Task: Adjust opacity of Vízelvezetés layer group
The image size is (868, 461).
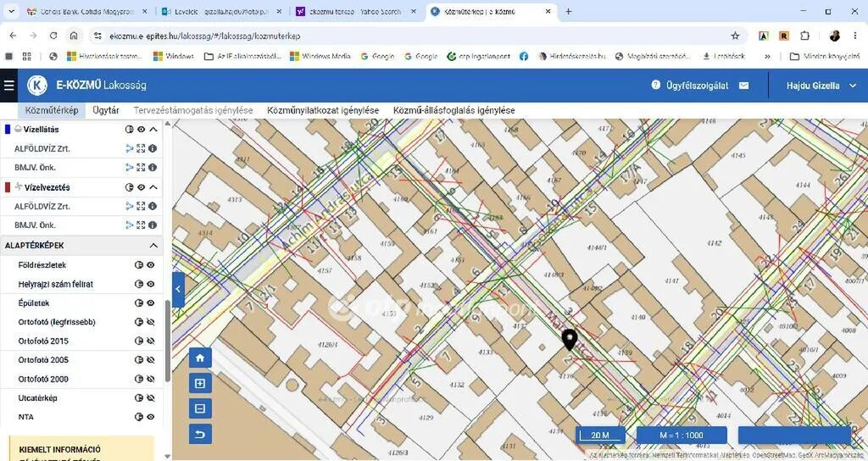Action: pyautogui.click(x=130, y=187)
